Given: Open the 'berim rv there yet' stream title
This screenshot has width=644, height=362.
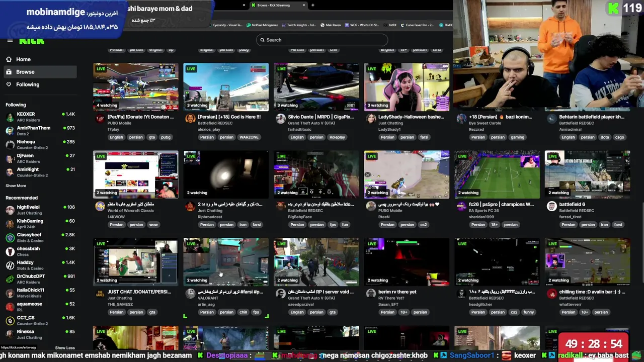Looking at the screenshot, I should point(398,292).
